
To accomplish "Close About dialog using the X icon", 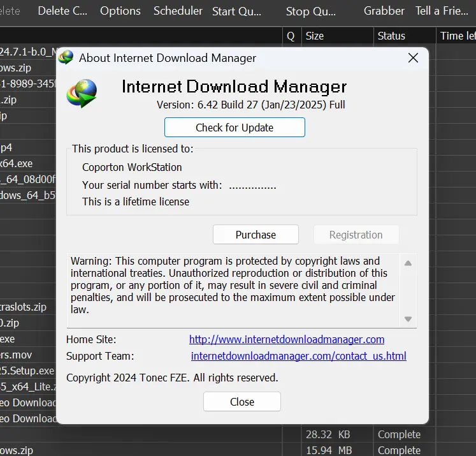I will [413, 58].
